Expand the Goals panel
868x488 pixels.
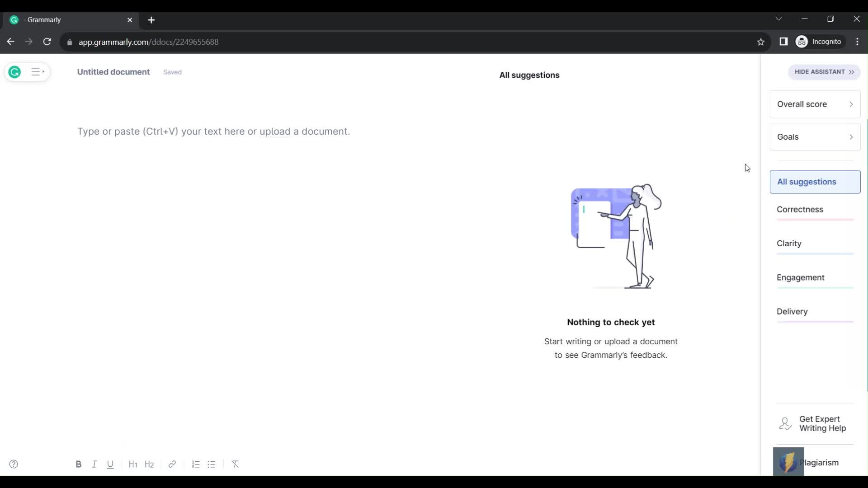[x=815, y=137]
